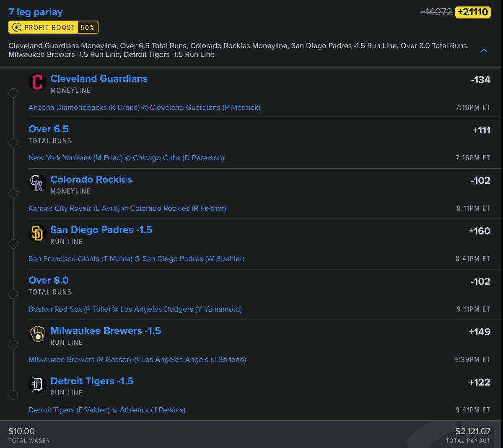Click the 8:41PM ET game time
The image size is (503, 448).
(473, 259)
